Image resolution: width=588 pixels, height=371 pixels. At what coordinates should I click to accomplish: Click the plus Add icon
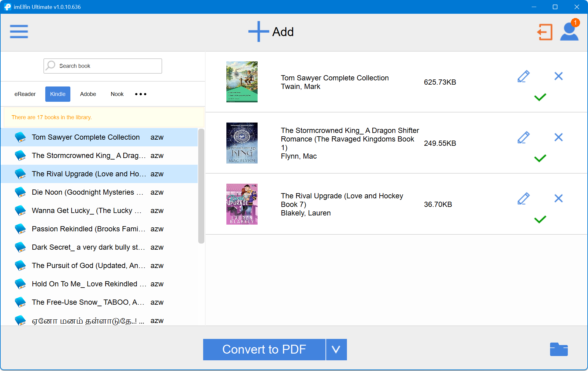click(259, 31)
